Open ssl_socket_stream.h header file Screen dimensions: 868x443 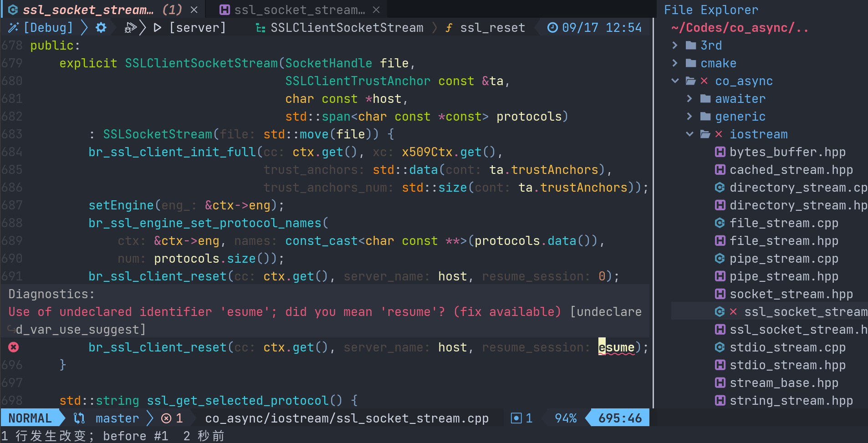point(798,330)
